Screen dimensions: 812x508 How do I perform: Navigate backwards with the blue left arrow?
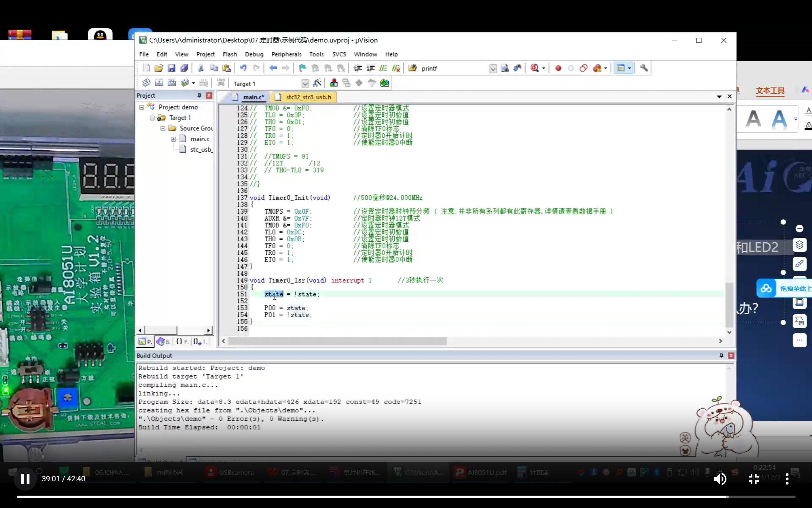click(273, 68)
